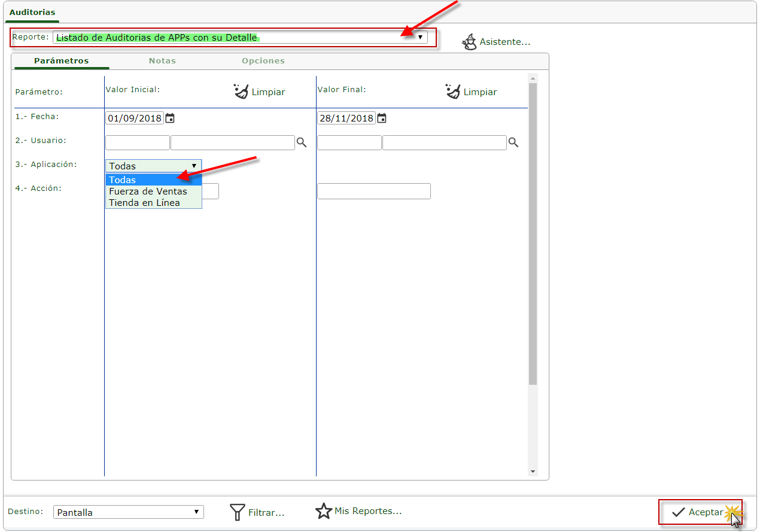Collapse the Aplicación dropdown showing Todas
This screenshot has height=532, width=766.
click(x=153, y=166)
